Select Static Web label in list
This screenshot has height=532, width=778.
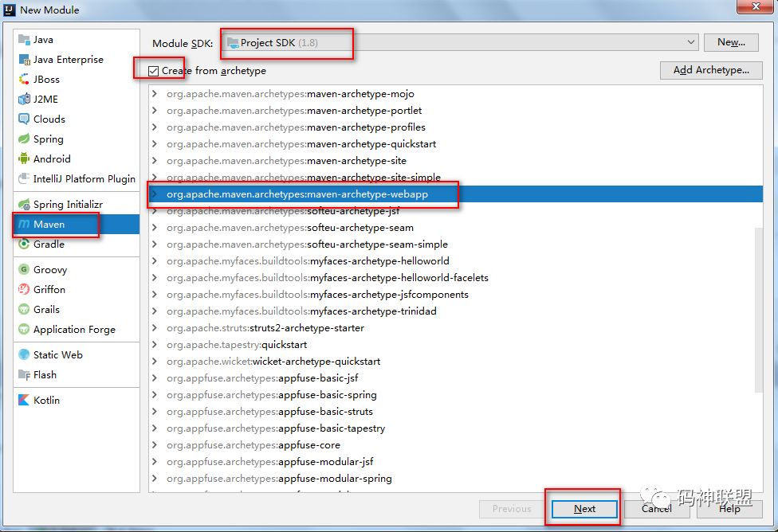58,354
